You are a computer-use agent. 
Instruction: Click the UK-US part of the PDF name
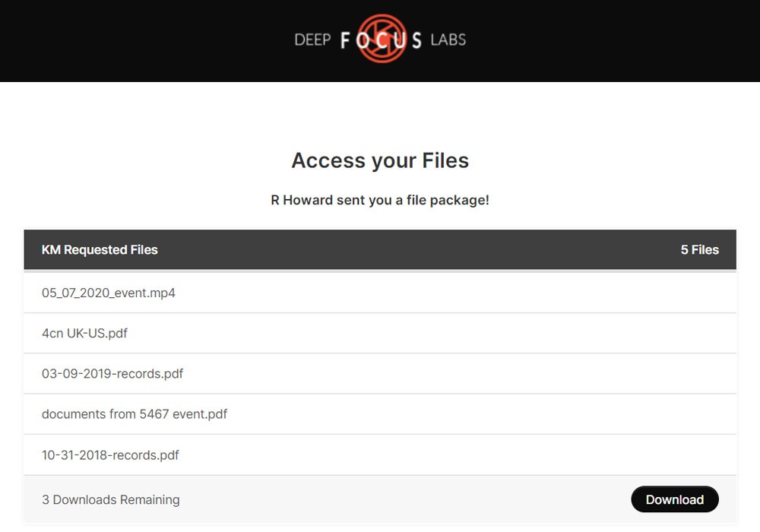pos(91,333)
